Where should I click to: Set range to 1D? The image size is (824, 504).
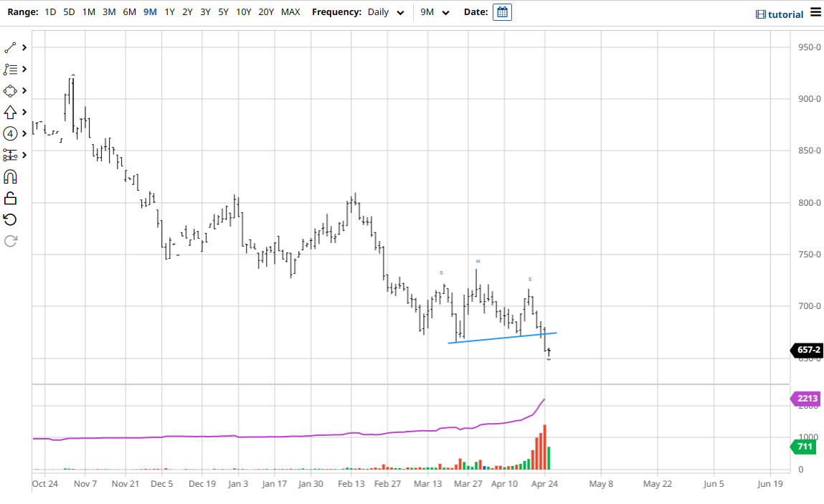[50, 12]
